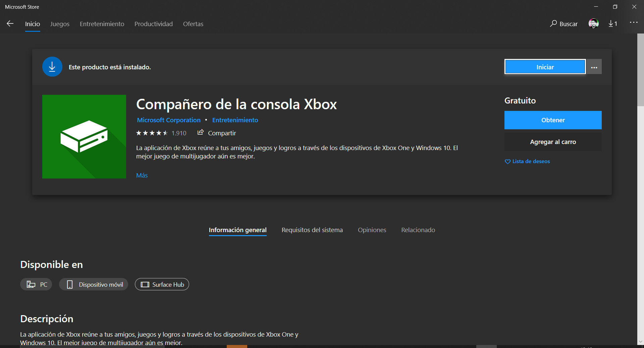Screen dimensions: 644x348
Task: Open search in Microsoft Store
Action: click(563, 24)
